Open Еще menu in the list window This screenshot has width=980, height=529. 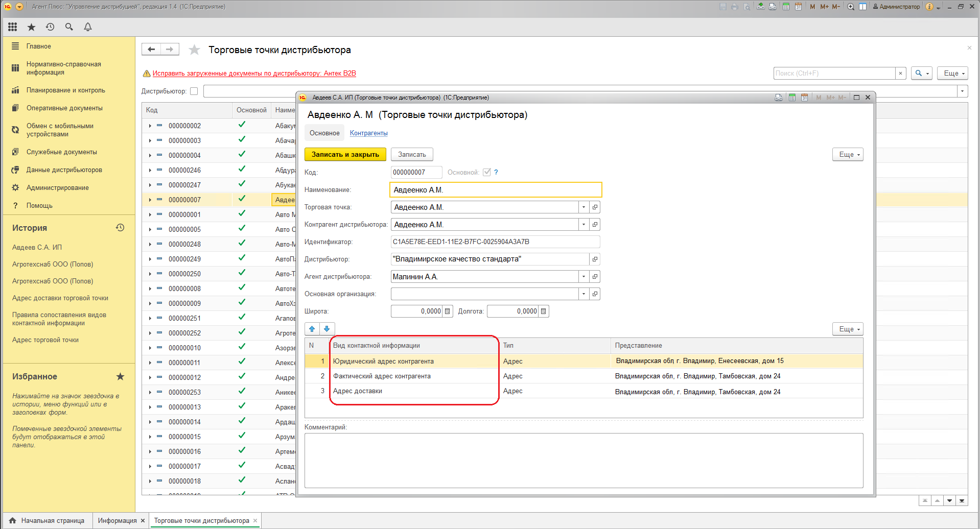pyautogui.click(x=952, y=73)
